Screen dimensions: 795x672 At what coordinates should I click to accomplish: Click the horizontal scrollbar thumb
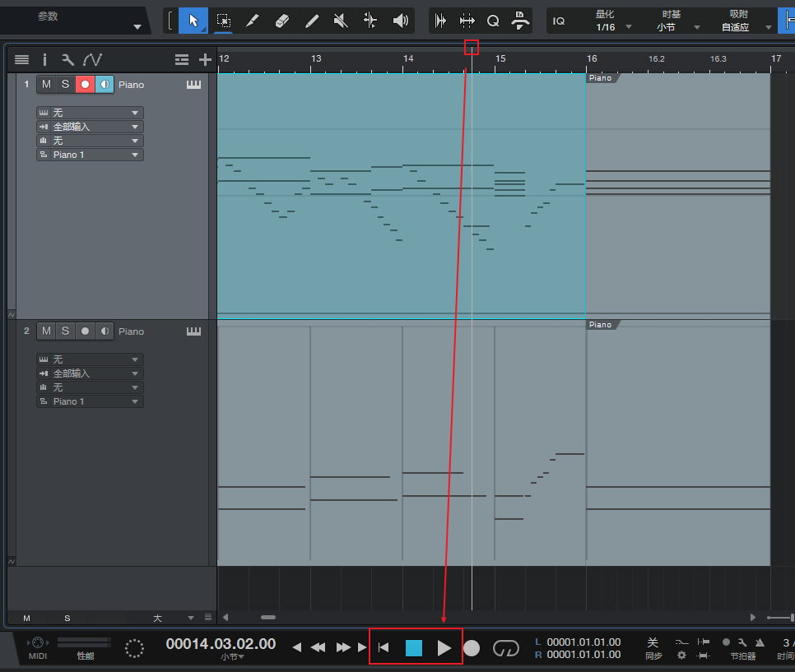pos(268,617)
